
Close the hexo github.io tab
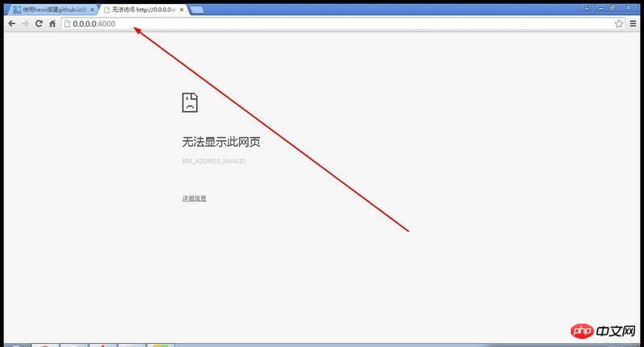92,10
